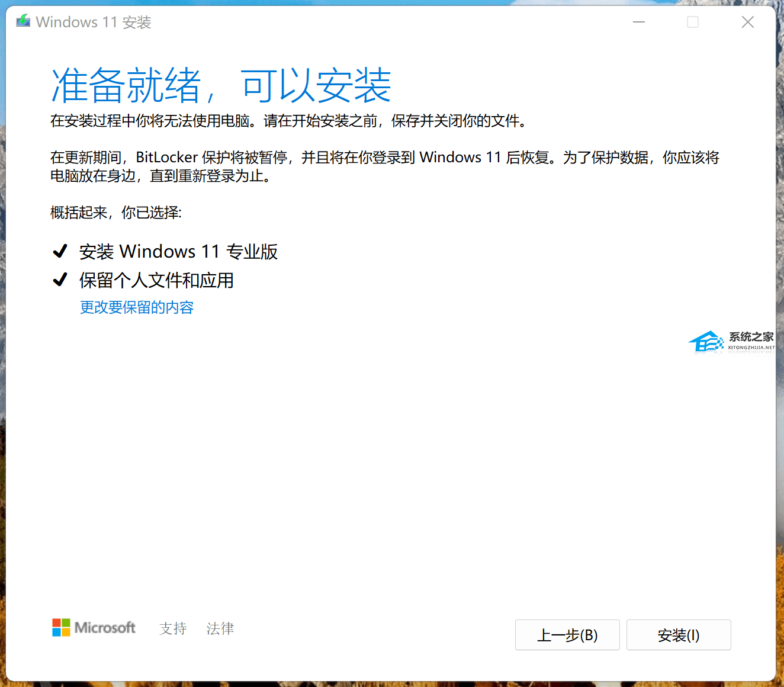Click the Microsoft wordmark at bottom left
This screenshot has height=687, width=784.
coord(104,628)
